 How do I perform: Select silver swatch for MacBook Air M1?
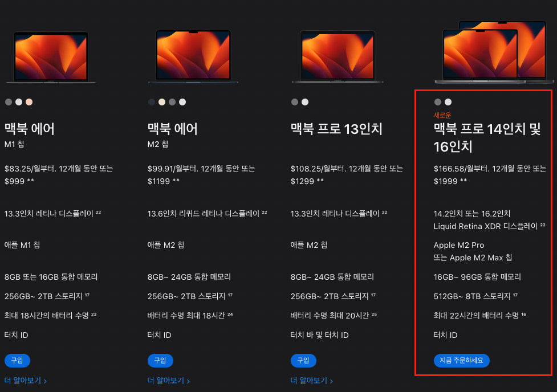19,102
